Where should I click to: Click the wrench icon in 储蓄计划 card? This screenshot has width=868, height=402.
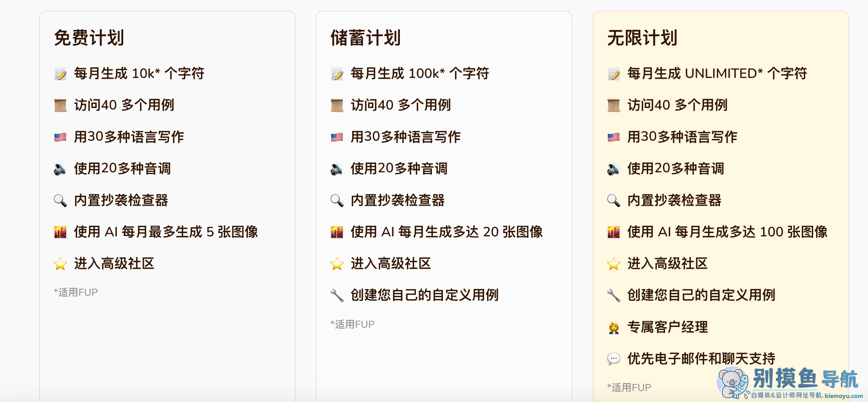337,295
